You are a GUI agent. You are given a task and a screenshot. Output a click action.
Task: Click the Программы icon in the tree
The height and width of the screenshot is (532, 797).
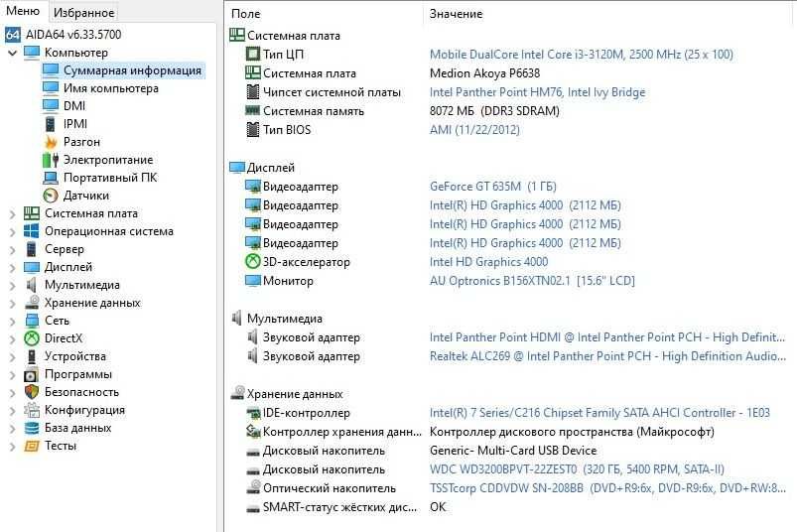pos(32,374)
